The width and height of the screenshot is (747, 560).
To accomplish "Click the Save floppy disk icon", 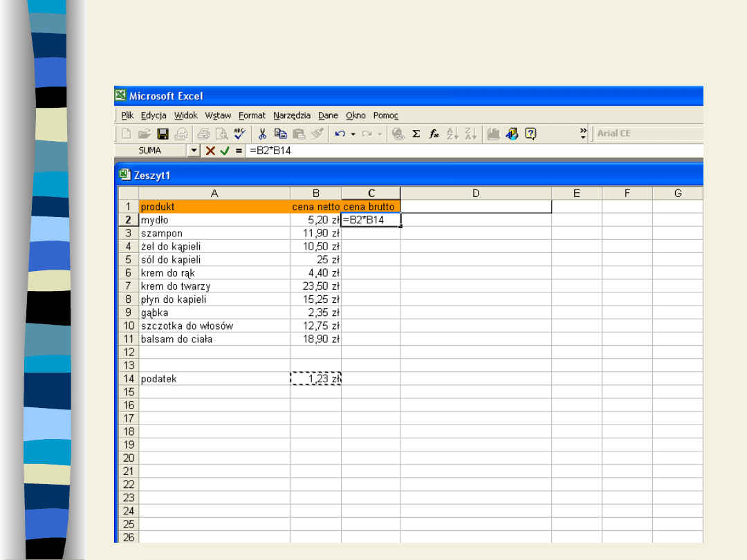I will 163,134.
